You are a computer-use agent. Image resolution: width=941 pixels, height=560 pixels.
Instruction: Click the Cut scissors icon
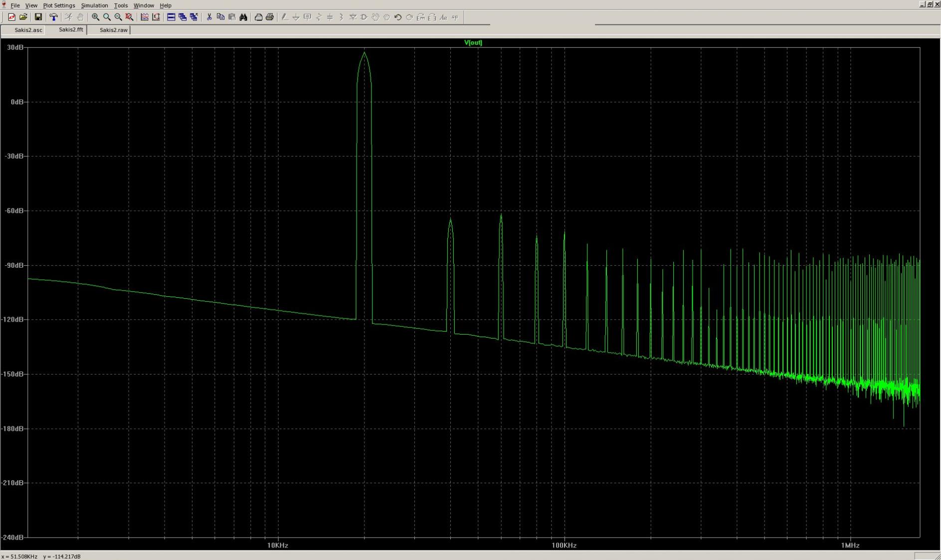(209, 17)
